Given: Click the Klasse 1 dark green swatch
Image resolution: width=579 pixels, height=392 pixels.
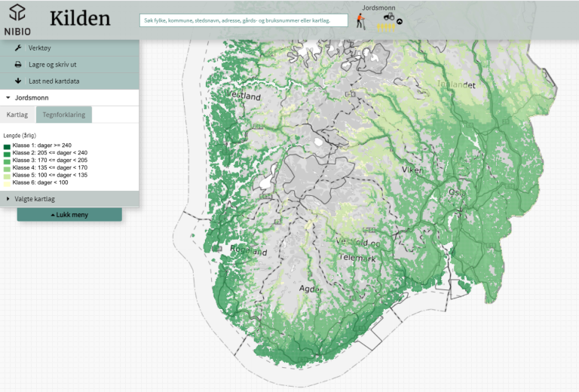Looking at the screenshot, I should click(7, 146).
